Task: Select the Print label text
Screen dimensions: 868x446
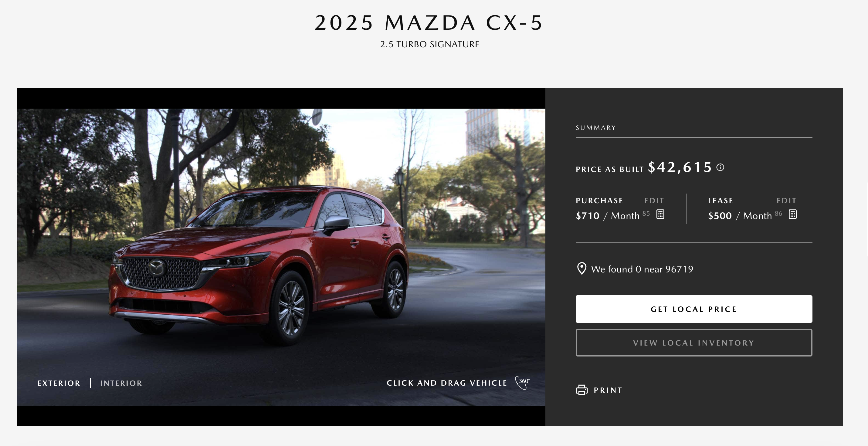Action: point(608,390)
